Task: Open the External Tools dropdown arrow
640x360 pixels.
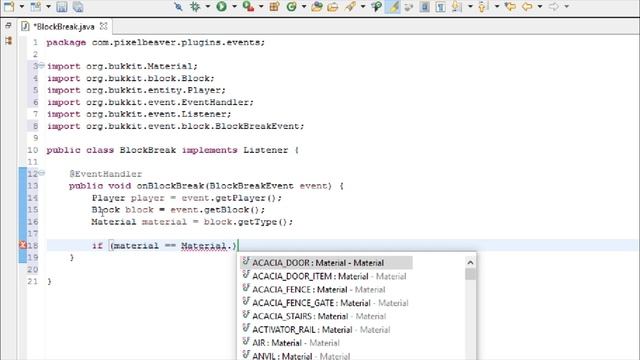Action: pos(261,7)
